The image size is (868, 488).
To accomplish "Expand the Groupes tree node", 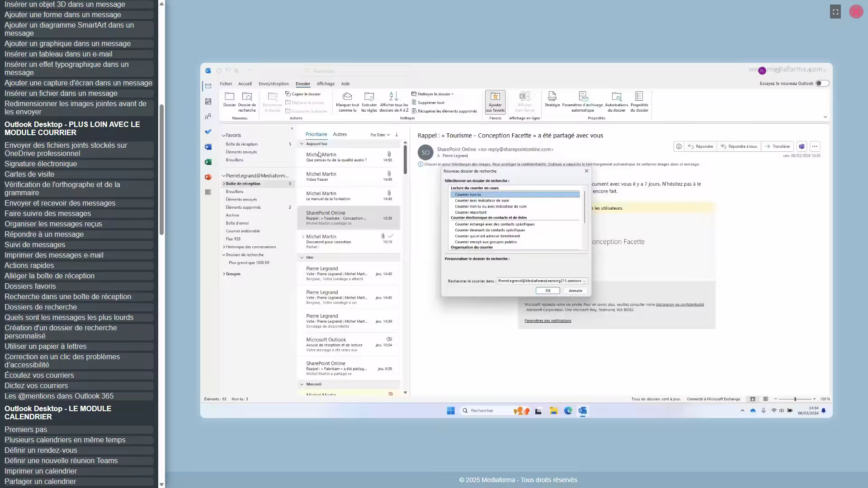I will (224, 274).
